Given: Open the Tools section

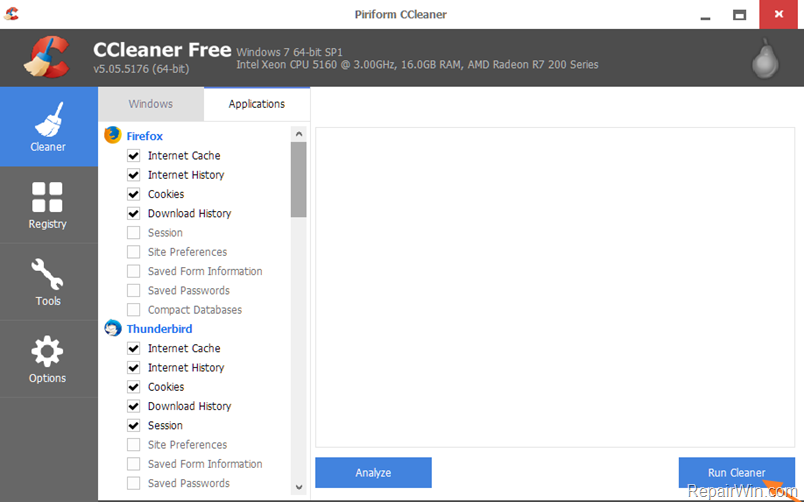Looking at the screenshot, I should pos(48,282).
